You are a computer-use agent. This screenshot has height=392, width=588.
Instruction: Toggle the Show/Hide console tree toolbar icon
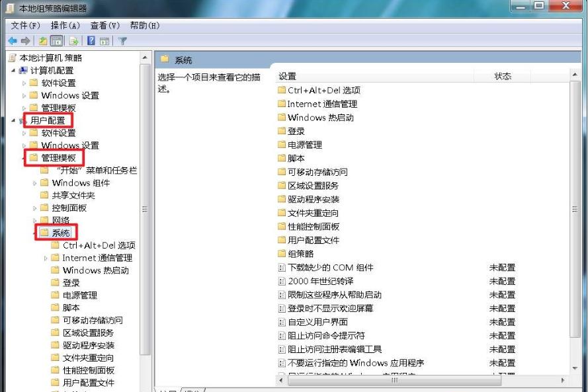(x=57, y=40)
